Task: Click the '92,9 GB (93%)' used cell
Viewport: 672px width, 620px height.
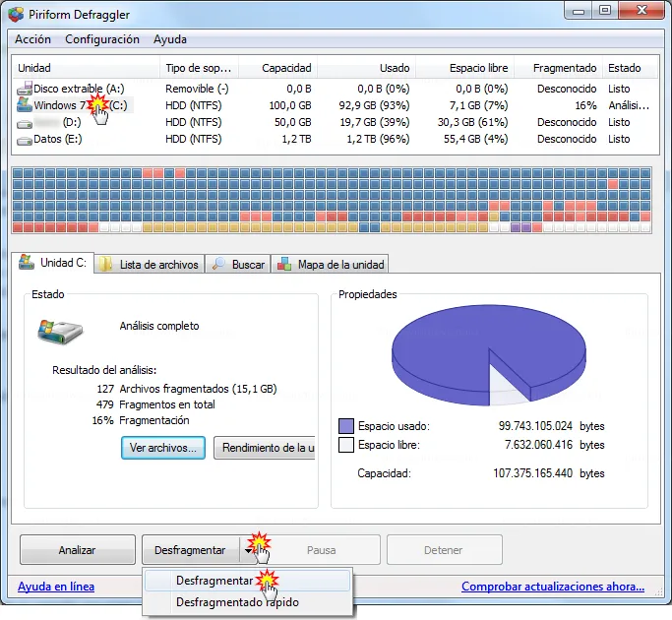Action: (x=374, y=105)
